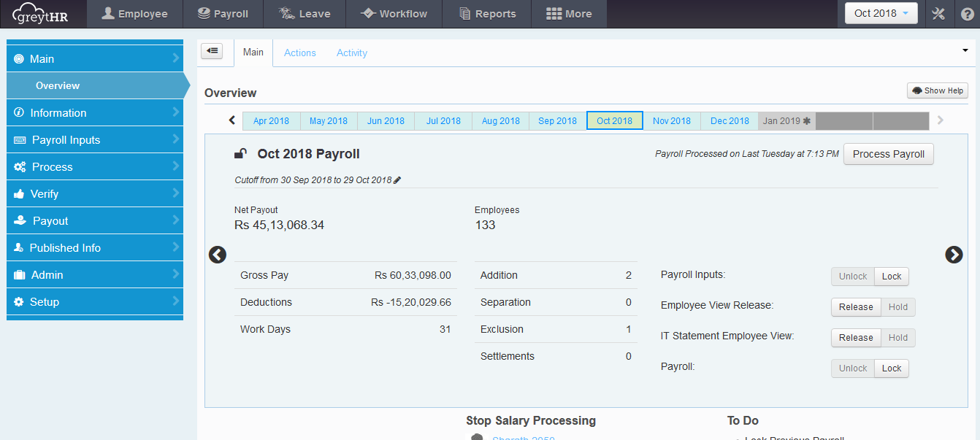Open the tools/settings wrench icon
The height and width of the screenshot is (440, 980).
939,13
